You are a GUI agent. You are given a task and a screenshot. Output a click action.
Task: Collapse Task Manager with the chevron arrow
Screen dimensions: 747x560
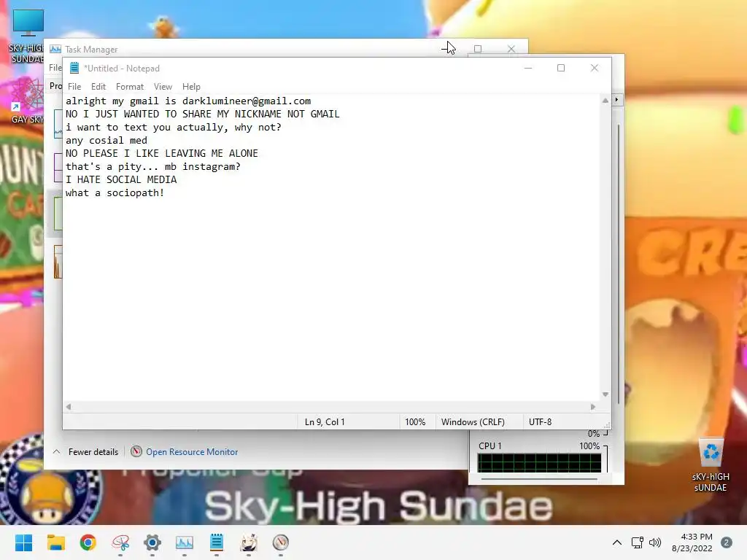click(56, 452)
